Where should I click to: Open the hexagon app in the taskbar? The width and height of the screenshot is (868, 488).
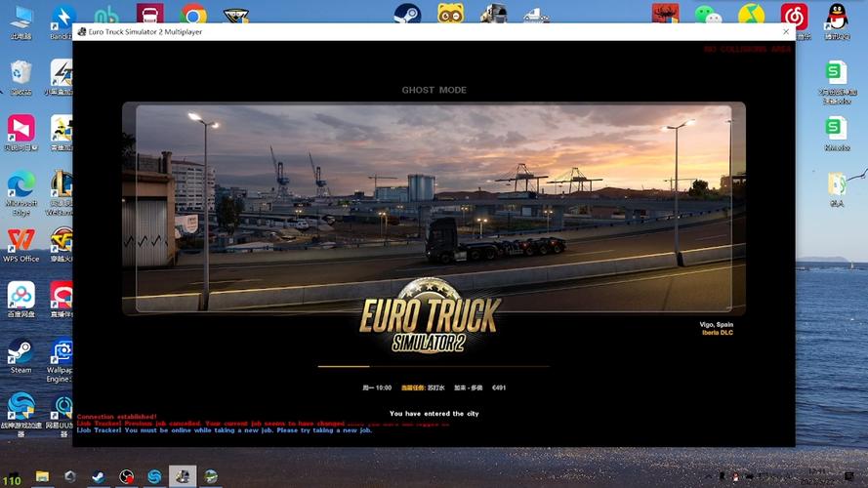coord(70,476)
